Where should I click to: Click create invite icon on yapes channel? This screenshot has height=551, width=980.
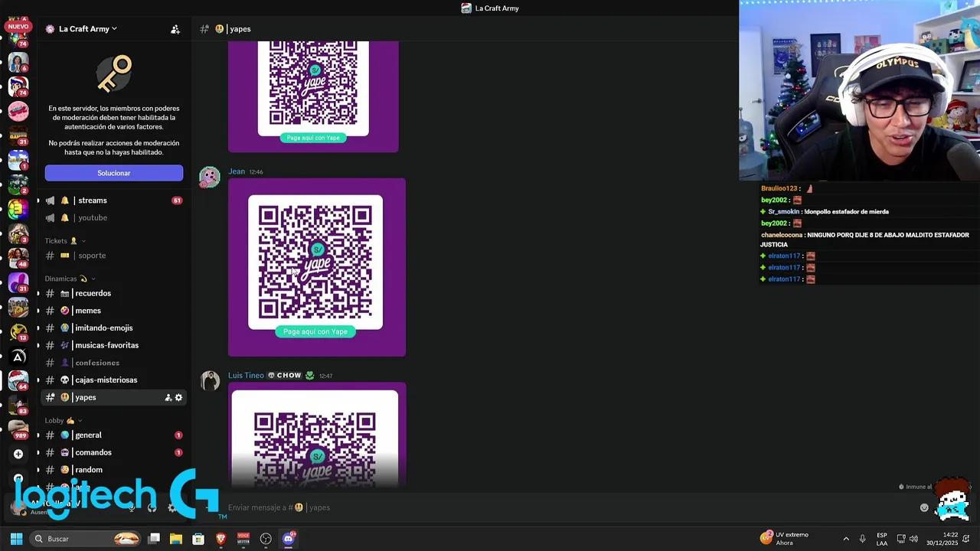coord(168,398)
